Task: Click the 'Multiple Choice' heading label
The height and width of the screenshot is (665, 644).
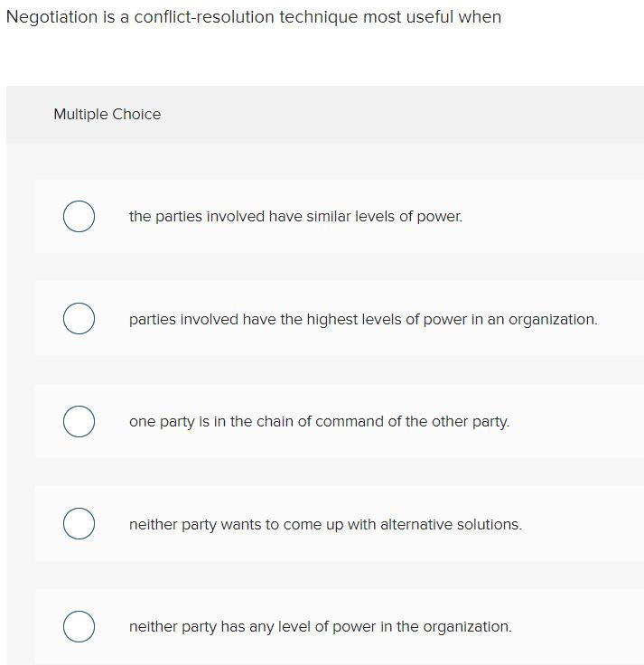Action: pos(107,115)
